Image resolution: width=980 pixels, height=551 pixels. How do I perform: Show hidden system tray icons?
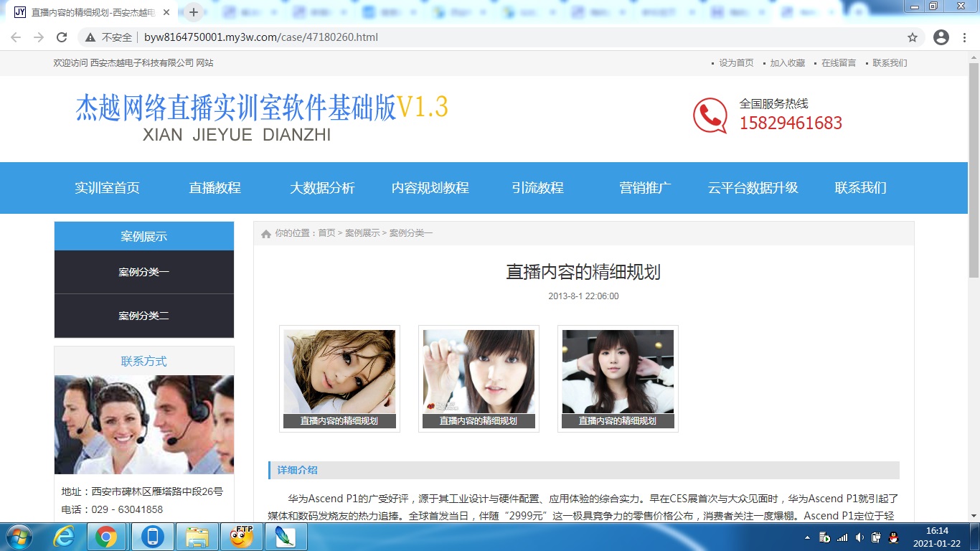[807, 537]
